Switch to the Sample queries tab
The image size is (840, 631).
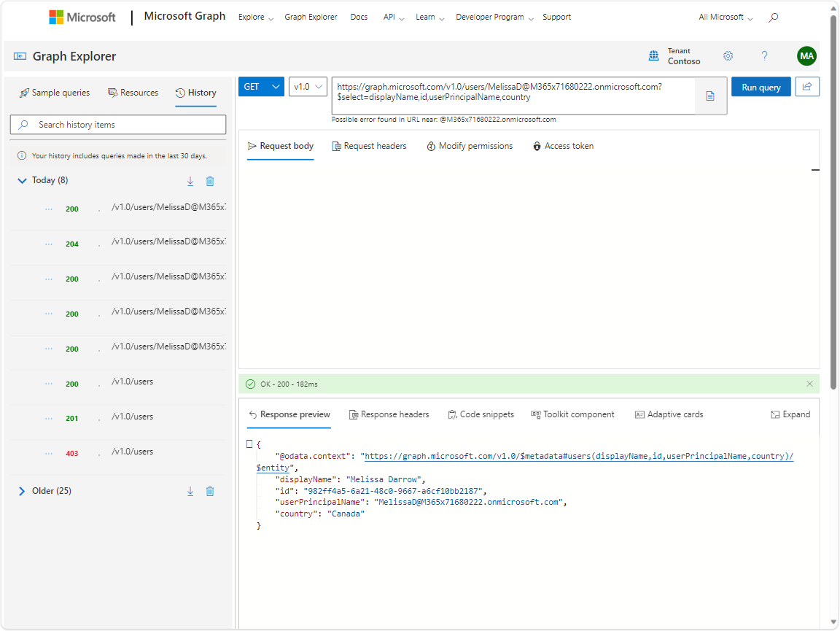(55, 93)
